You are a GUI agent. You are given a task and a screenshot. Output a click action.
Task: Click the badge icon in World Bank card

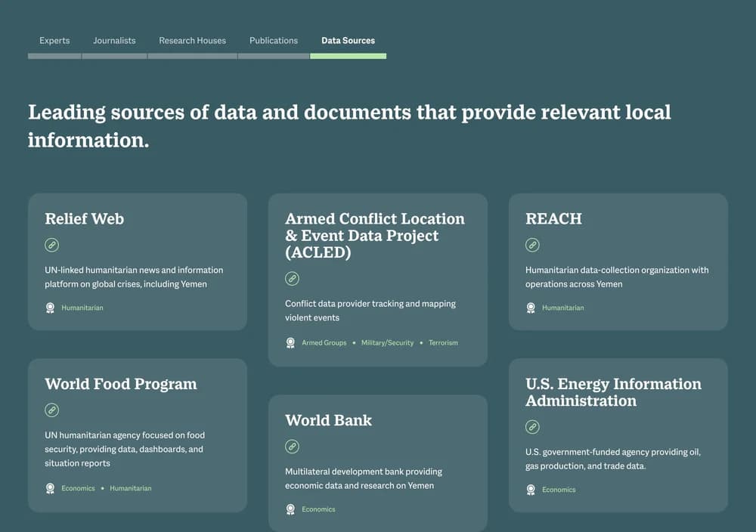tap(290, 509)
